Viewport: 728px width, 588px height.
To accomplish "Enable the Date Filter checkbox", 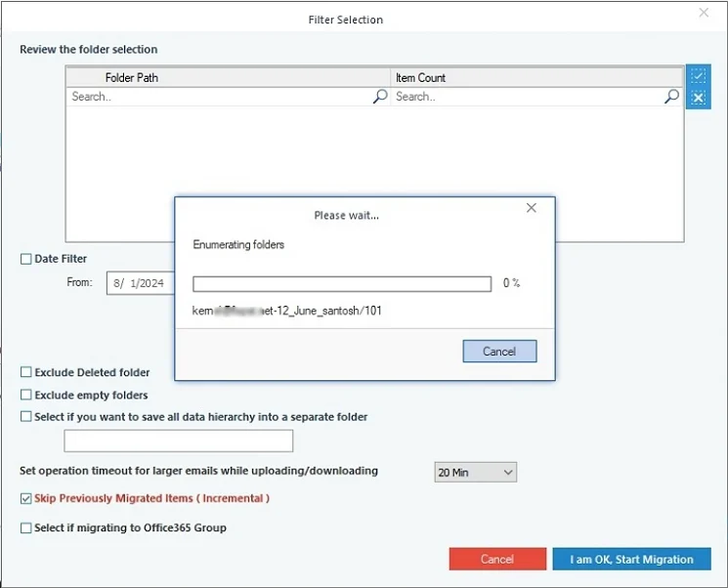I will coord(26,259).
